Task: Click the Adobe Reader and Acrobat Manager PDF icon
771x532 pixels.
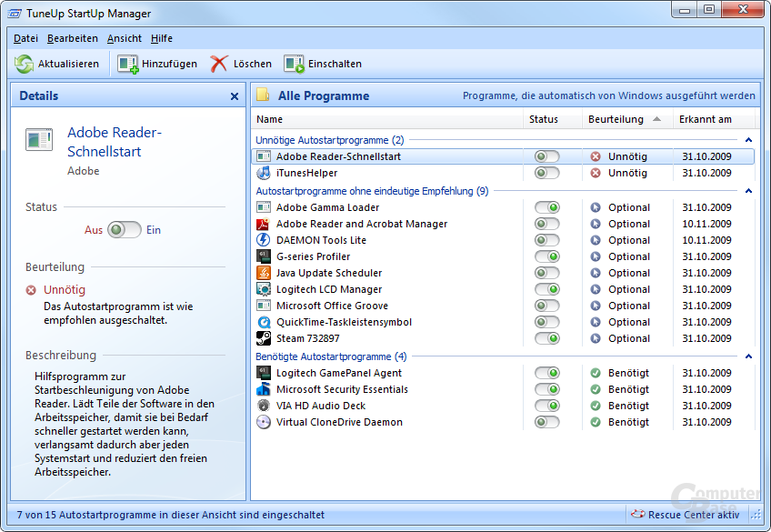Action: [x=264, y=224]
